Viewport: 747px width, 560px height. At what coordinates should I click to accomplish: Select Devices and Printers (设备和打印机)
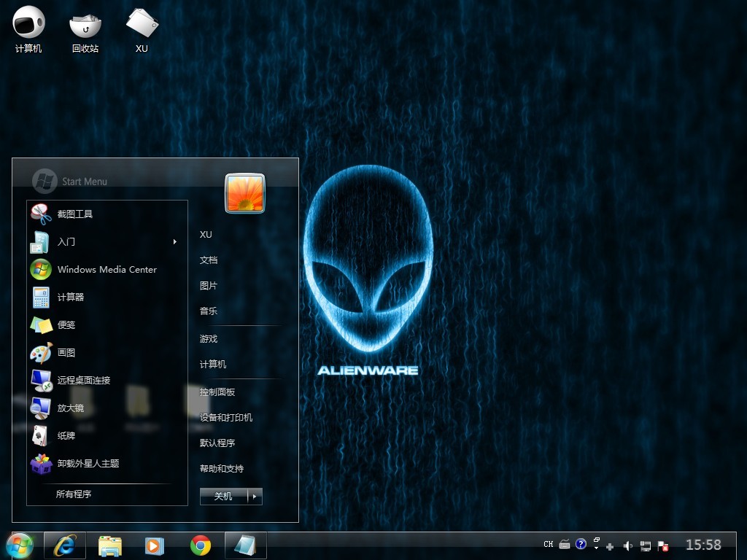tap(226, 418)
